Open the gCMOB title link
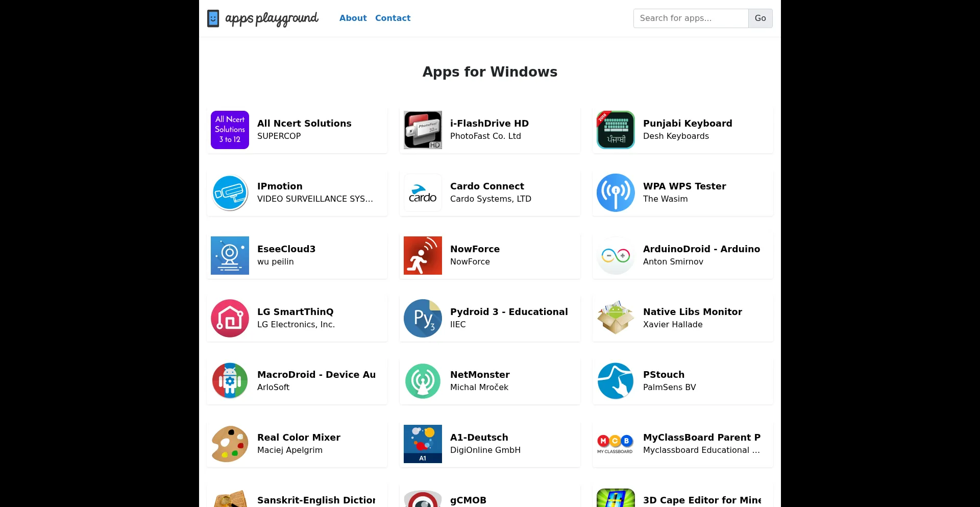 (468, 500)
